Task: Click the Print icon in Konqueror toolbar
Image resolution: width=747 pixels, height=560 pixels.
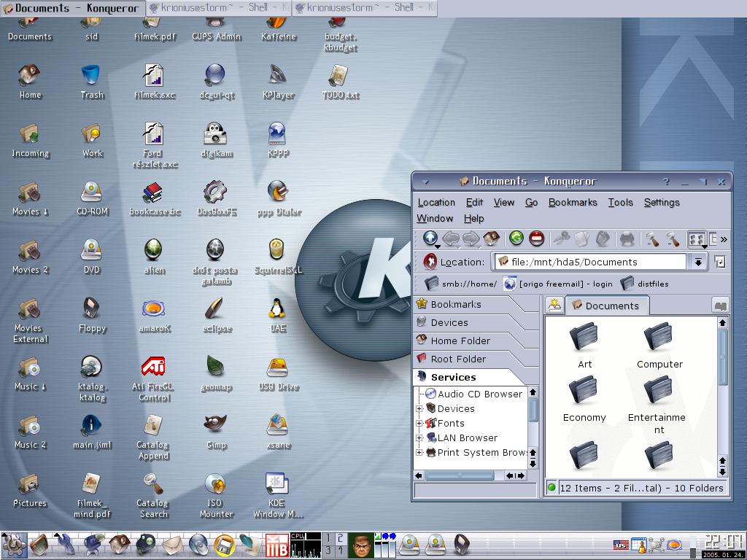Action: coord(627,238)
